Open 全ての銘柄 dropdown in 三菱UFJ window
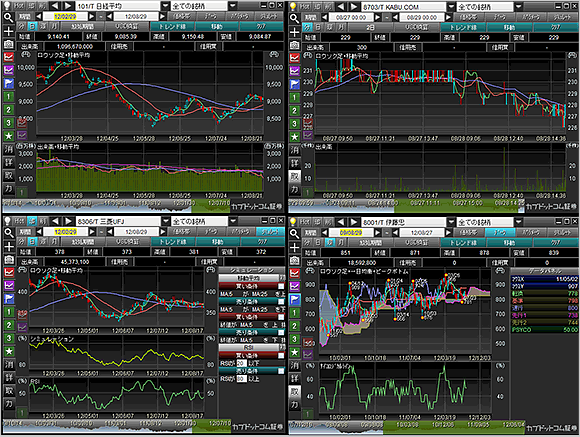 pyautogui.click(x=233, y=221)
